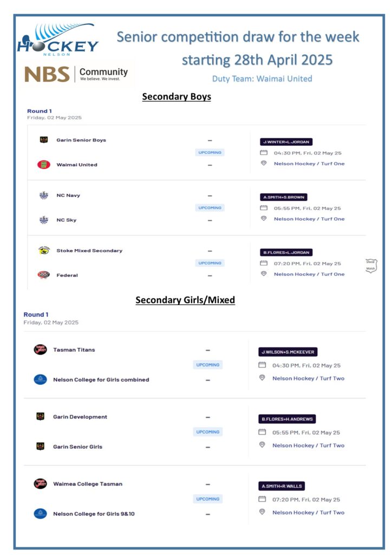
Task: Click the A.SMITH+R.WALLS umpire tag
Action: pyautogui.click(x=282, y=486)
